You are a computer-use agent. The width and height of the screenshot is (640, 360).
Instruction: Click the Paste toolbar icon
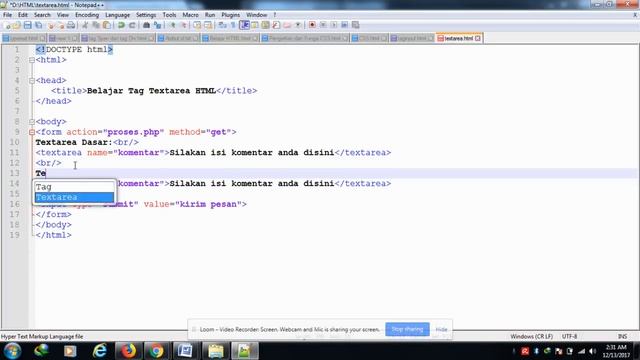click(x=107, y=25)
